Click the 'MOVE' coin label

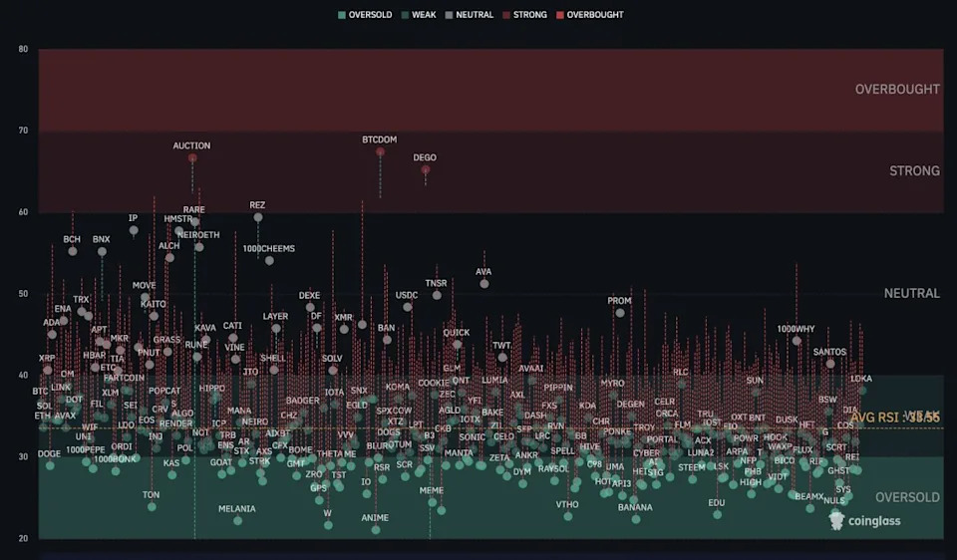[144, 286]
